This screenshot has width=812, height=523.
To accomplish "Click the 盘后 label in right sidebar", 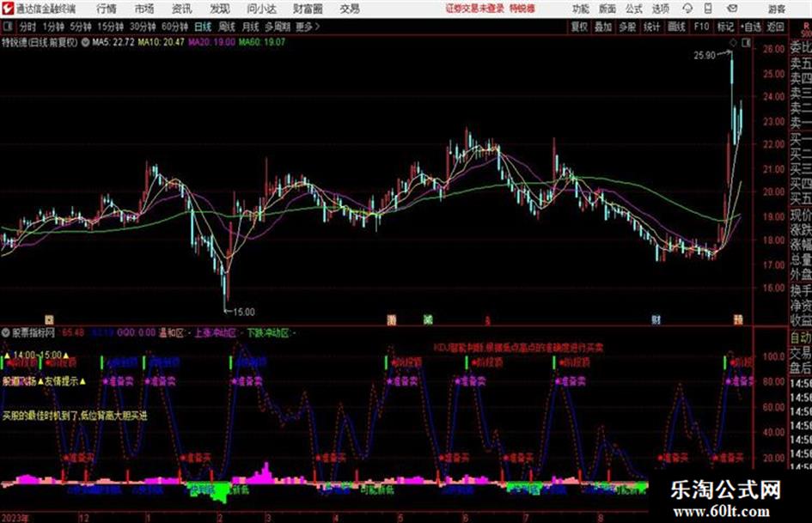I will tap(801, 368).
